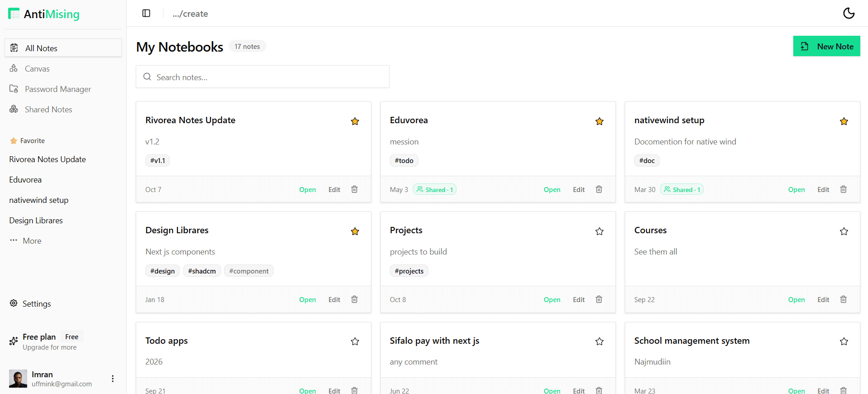Unfavorite the Eduvorea note star
868x394 pixels.
(599, 121)
